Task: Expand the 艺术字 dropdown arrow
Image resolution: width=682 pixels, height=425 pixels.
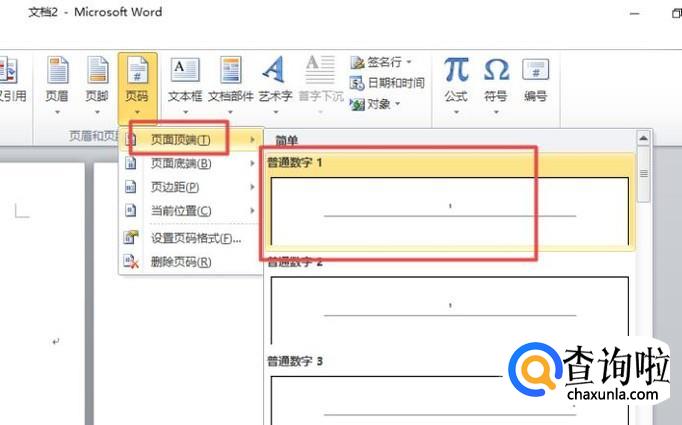Action: (x=275, y=112)
